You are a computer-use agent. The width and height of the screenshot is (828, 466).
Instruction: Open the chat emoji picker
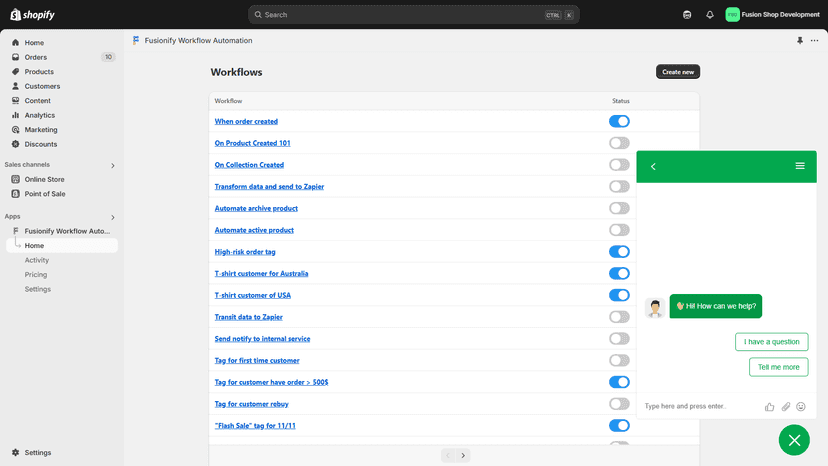point(801,406)
